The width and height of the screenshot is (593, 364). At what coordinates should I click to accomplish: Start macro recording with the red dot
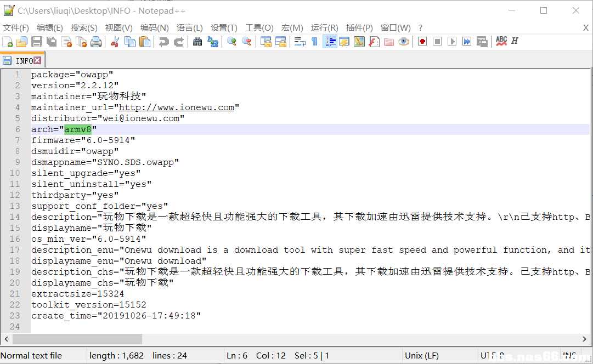422,42
